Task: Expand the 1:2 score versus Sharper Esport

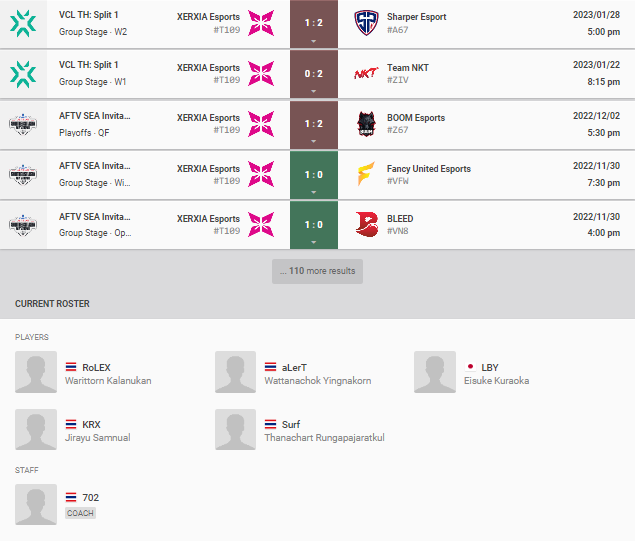Action: click(314, 24)
